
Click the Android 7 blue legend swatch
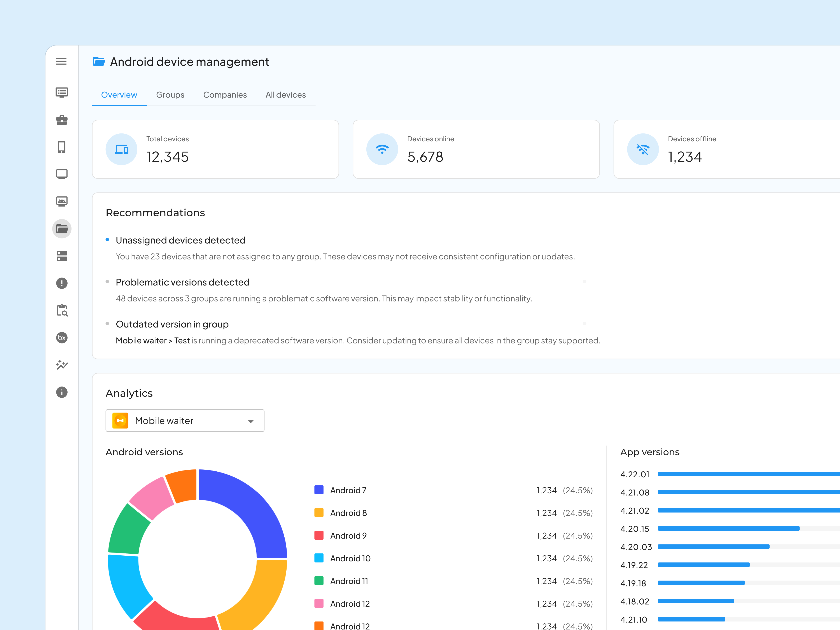319,490
